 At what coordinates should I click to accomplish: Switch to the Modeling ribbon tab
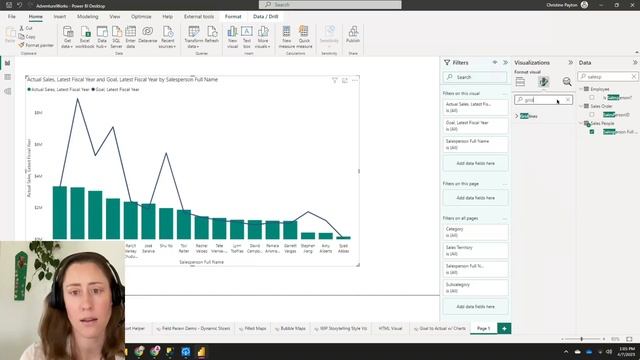88,16
